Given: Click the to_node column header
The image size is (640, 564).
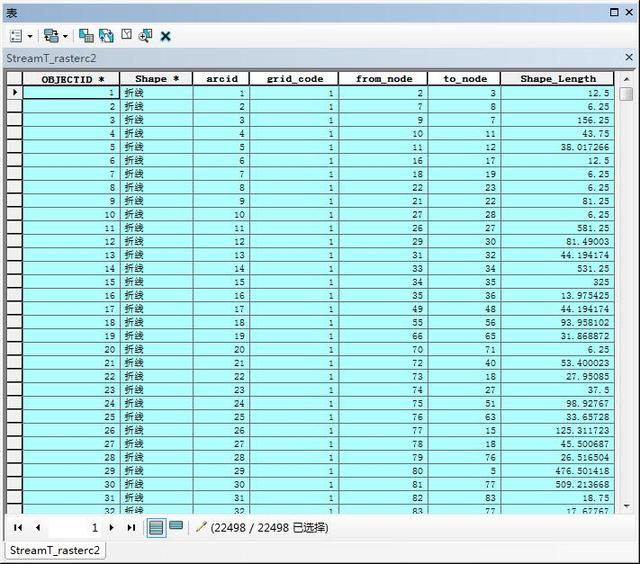Looking at the screenshot, I should 464,79.
